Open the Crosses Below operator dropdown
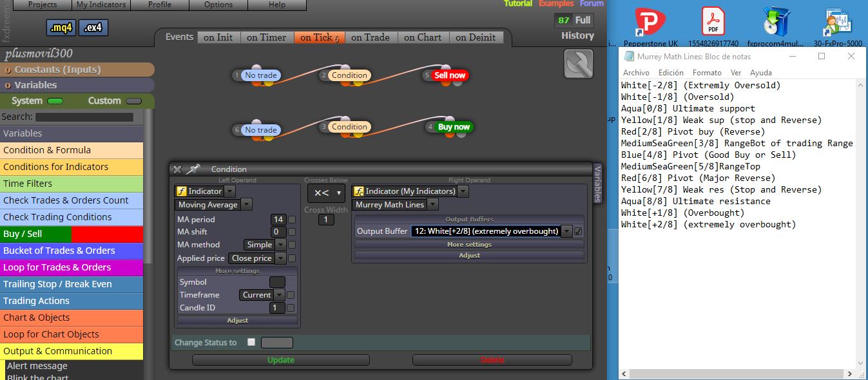The width and height of the screenshot is (868, 380). pos(326,193)
